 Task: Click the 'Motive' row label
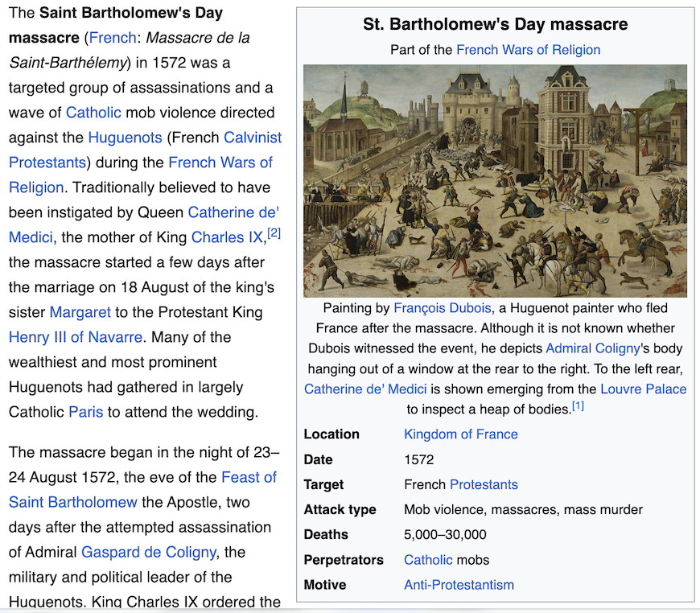coord(325,585)
